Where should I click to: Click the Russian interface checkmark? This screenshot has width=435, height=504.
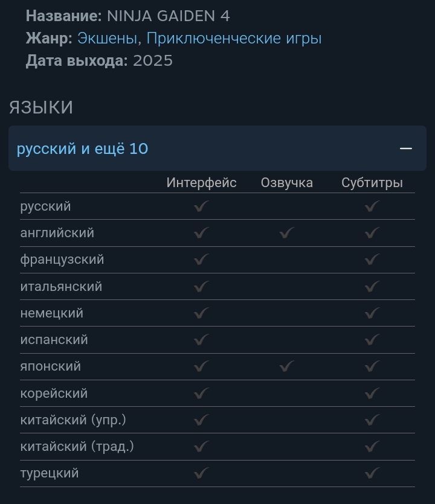201,206
